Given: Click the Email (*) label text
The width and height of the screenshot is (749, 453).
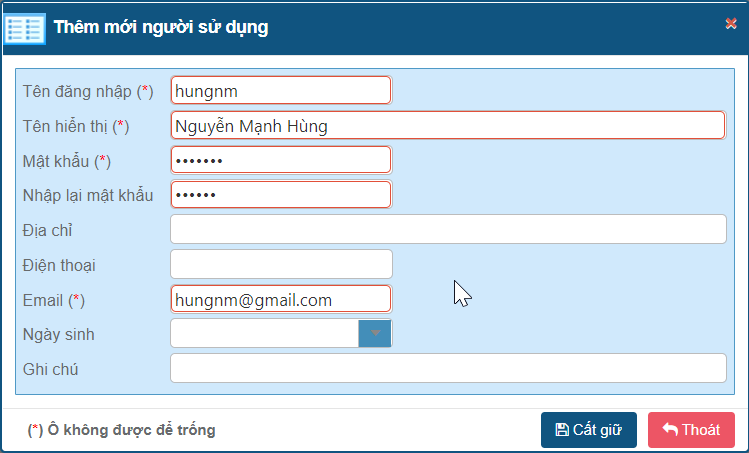Looking at the screenshot, I should coord(53,300).
